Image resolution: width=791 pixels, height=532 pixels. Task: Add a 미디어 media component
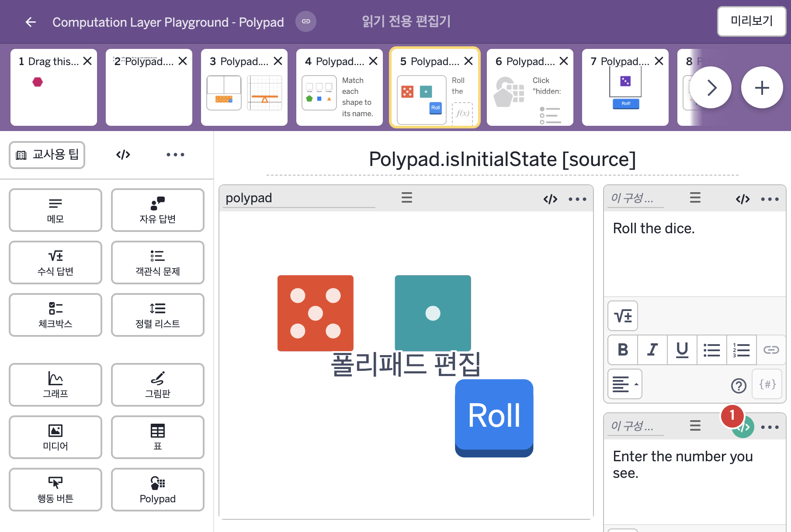pyautogui.click(x=56, y=437)
